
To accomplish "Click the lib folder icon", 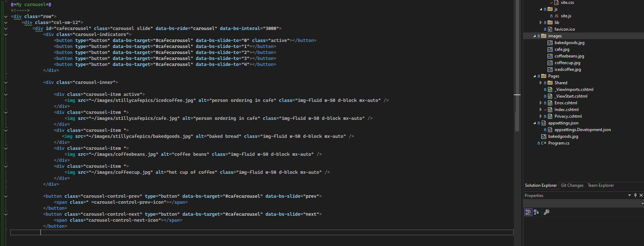I will (x=550, y=23).
